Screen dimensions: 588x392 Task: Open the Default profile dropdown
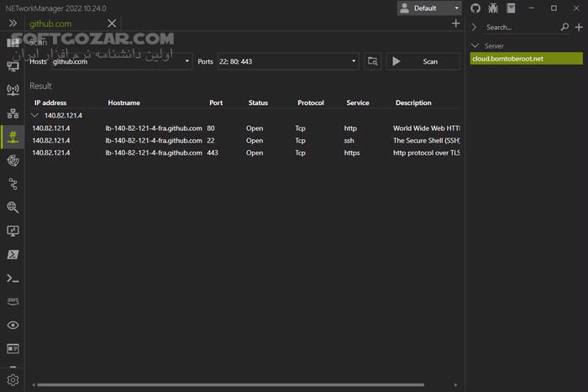coord(429,8)
